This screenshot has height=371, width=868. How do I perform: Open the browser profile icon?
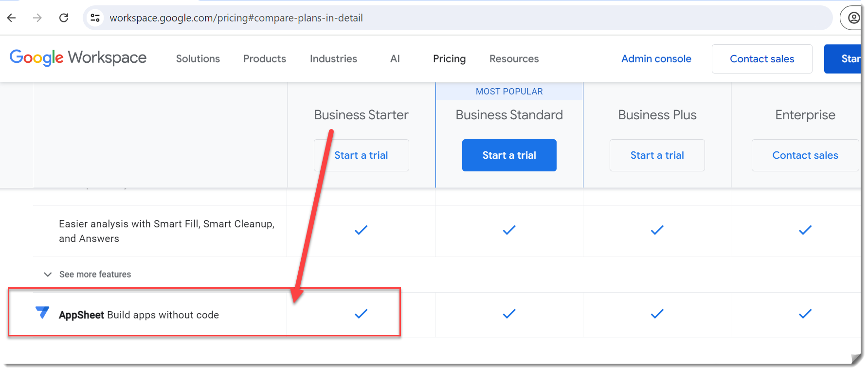853,18
